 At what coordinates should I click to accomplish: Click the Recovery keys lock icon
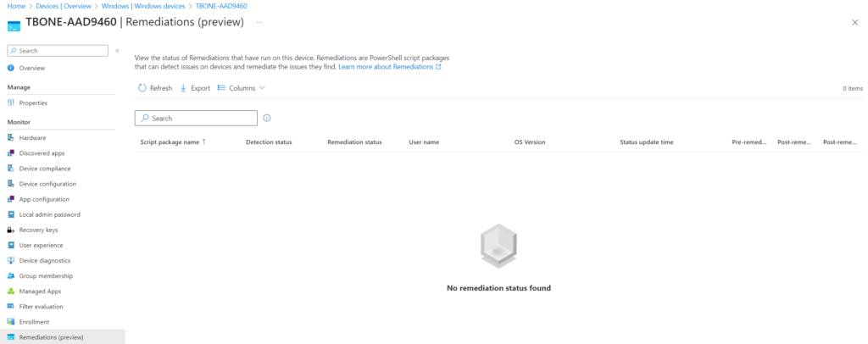point(10,230)
